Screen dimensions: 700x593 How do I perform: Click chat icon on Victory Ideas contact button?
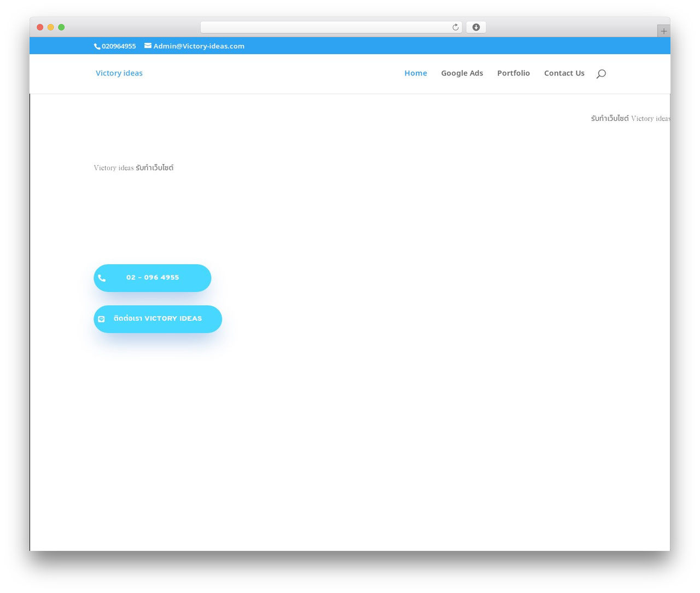click(x=101, y=319)
